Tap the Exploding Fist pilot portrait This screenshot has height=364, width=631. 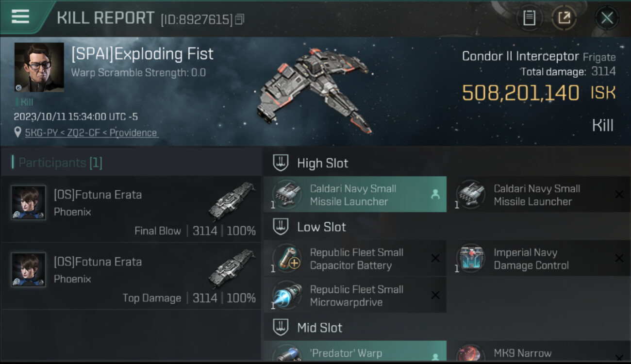tap(39, 67)
